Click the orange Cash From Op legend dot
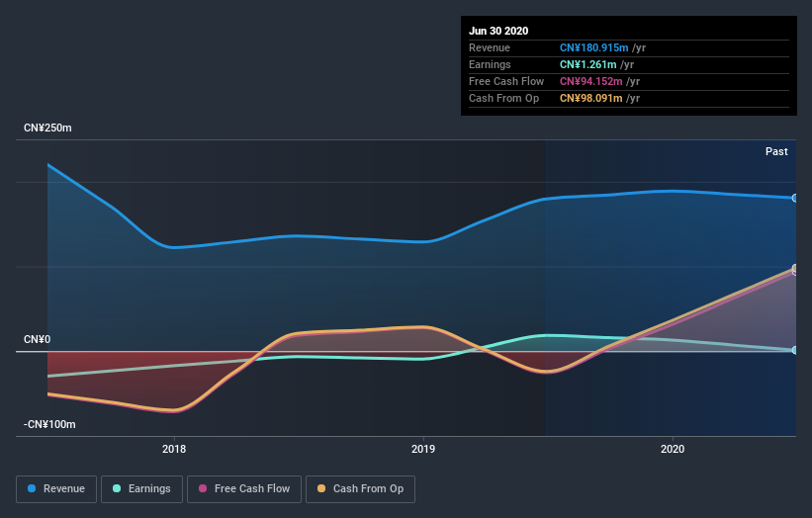This screenshot has height=518, width=812. click(321, 488)
